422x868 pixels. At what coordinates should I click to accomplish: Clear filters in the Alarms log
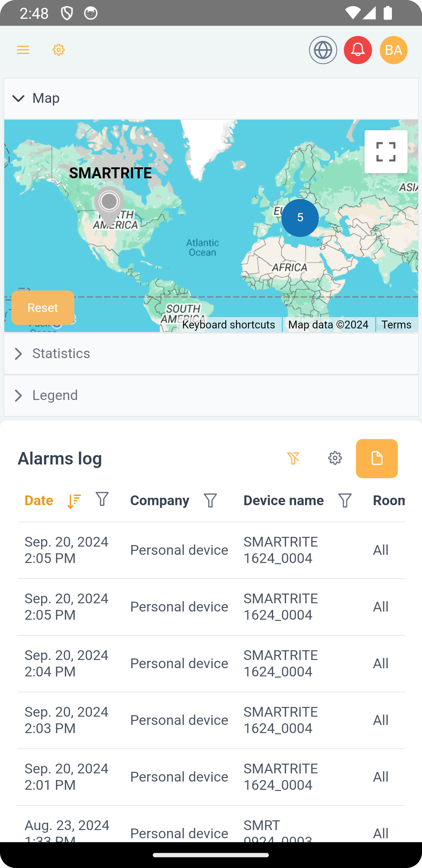click(x=294, y=458)
